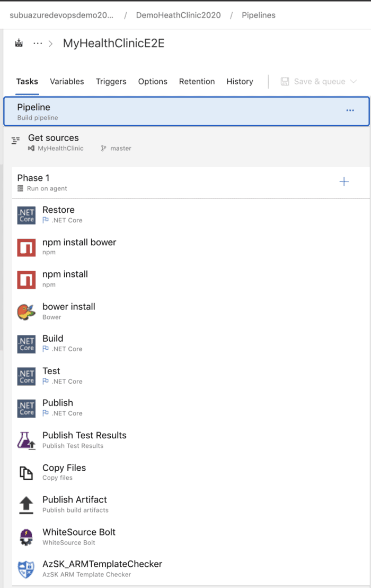The width and height of the screenshot is (371, 588).
Task: Click the MyHealthClinic repository name
Action: tap(60, 149)
